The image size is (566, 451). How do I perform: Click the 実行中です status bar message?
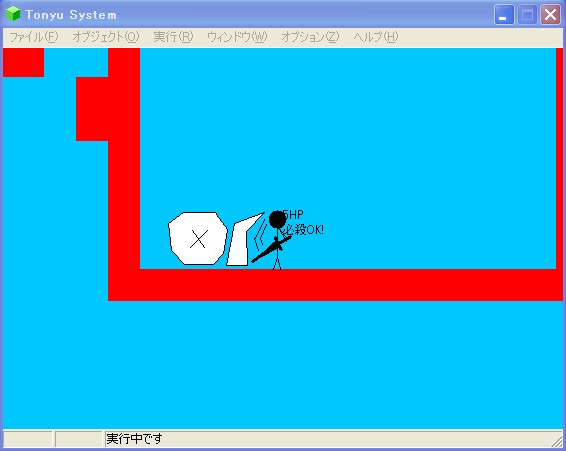point(134,439)
